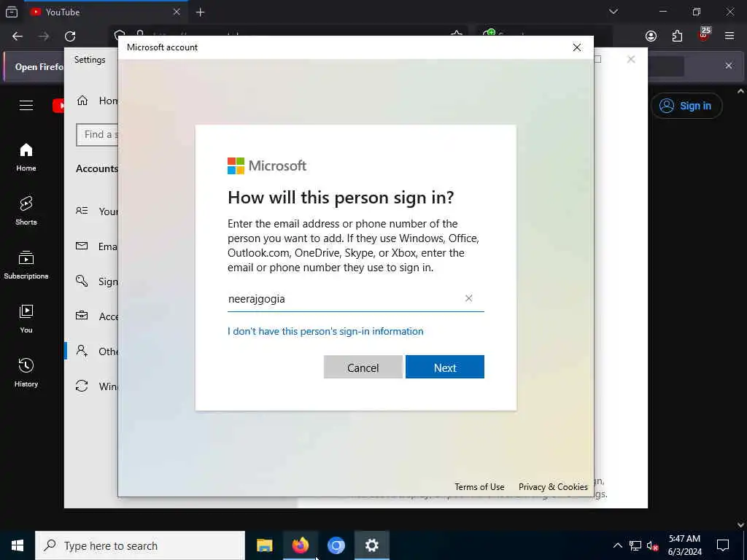Screen dimensions: 747x560
Task: Close the YouTube tab
Action: [x=177, y=12]
